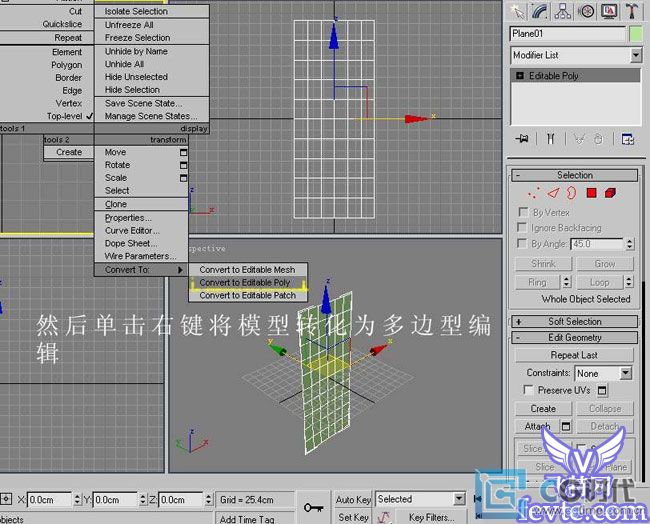Open Move transform settings box
Image resolution: width=650 pixels, height=524 pixels.
pyautogui.click(x=183, y=153)
